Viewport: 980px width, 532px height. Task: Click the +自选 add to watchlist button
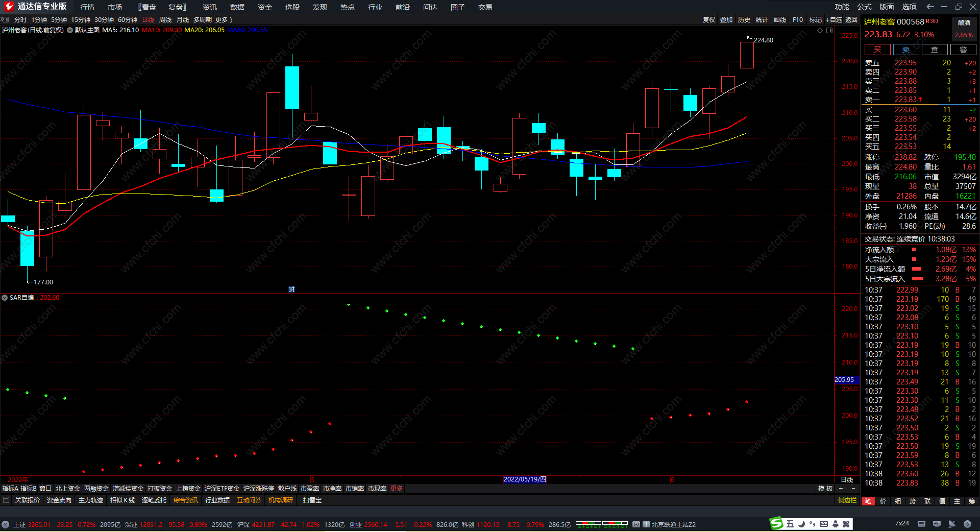(x=834, y=20)
